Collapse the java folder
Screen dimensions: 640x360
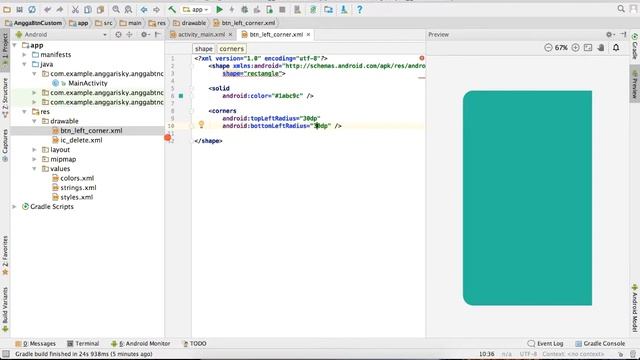24,64
